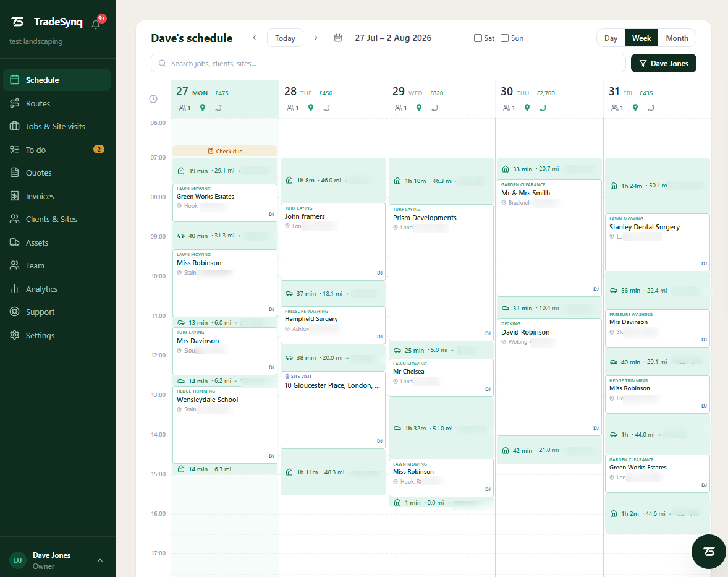The height and width of the screenshot is (577, 728).
Task: Switch to Day view
Action: coord(611,38)
